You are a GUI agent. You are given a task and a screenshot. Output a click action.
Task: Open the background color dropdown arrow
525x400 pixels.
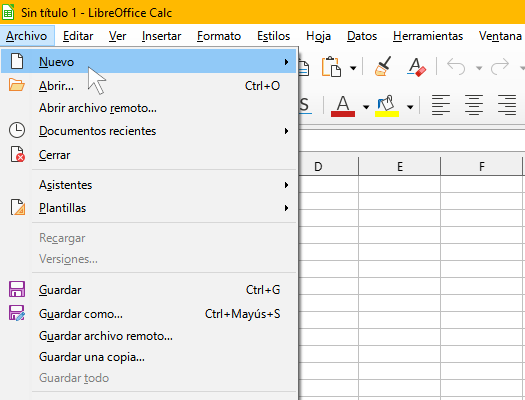(x=410, y=107)
